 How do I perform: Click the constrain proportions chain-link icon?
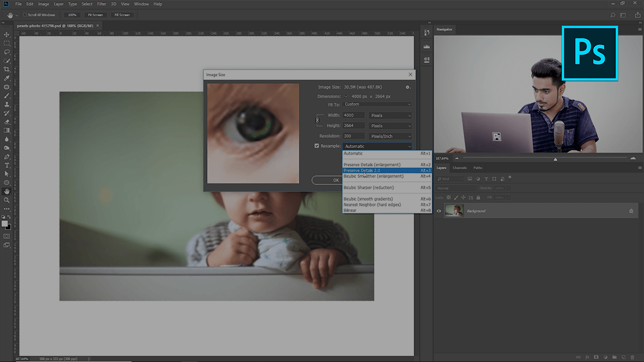point(318,120)
